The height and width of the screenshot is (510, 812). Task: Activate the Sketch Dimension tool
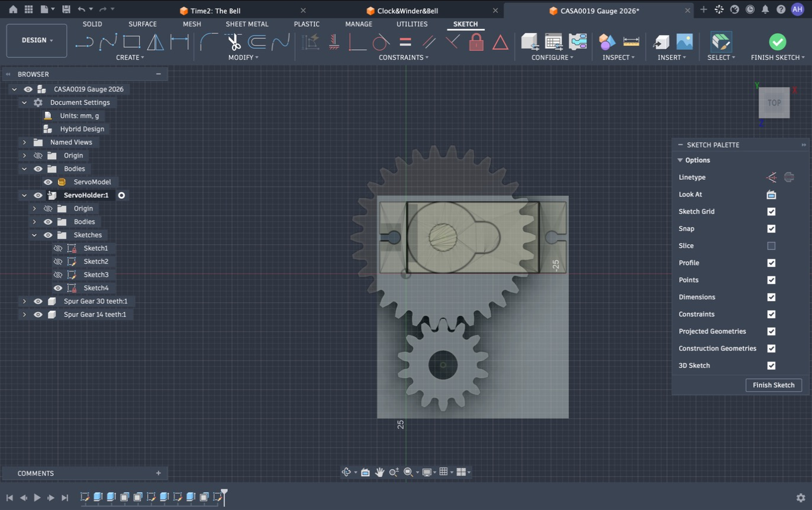click(179, 42)
